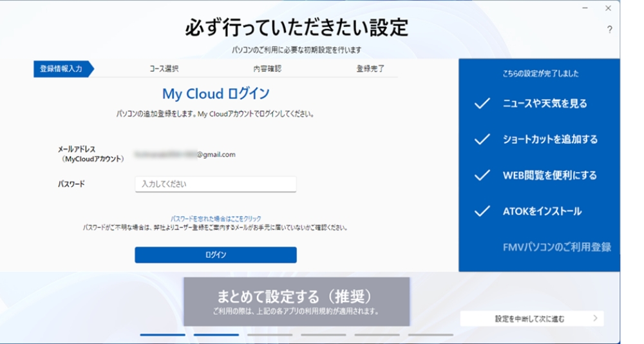Select ショートカットを追加する in side panel
Screen dimensions: 644x344
point(551,139)
